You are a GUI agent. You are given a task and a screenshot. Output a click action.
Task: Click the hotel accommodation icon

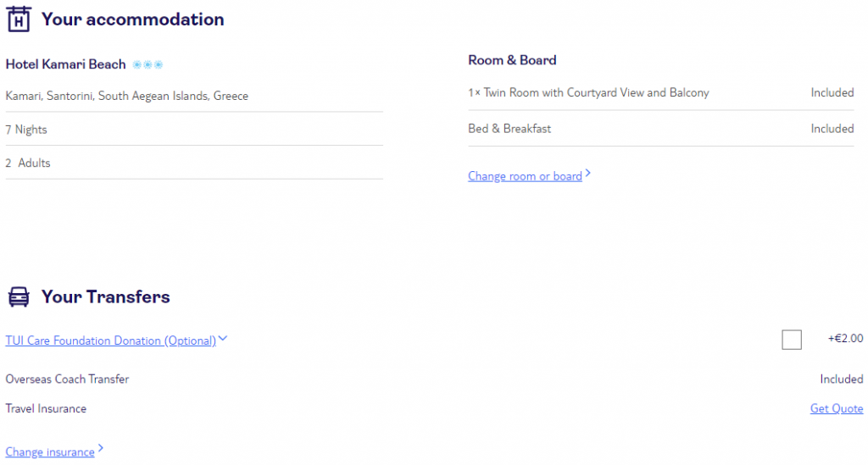point(19,19)
